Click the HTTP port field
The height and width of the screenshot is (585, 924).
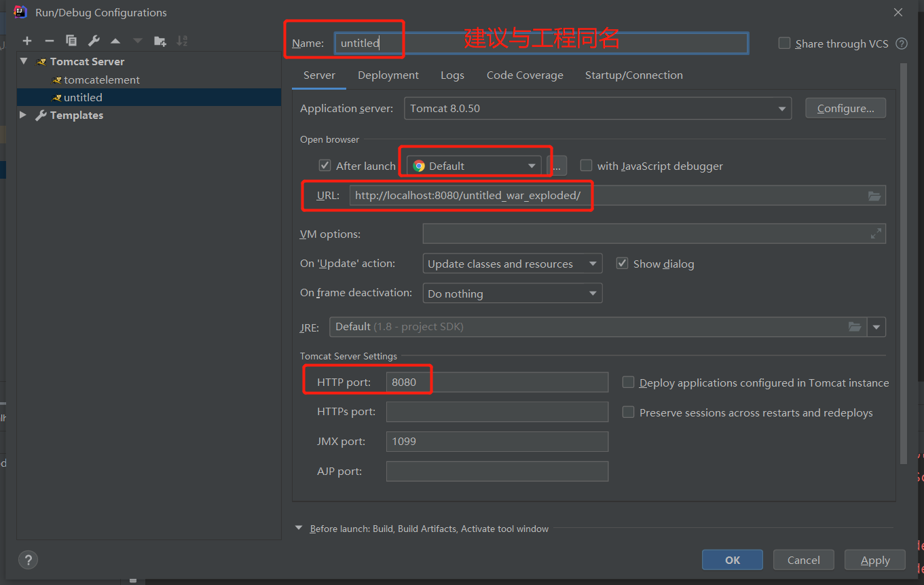tap(497, 383)
